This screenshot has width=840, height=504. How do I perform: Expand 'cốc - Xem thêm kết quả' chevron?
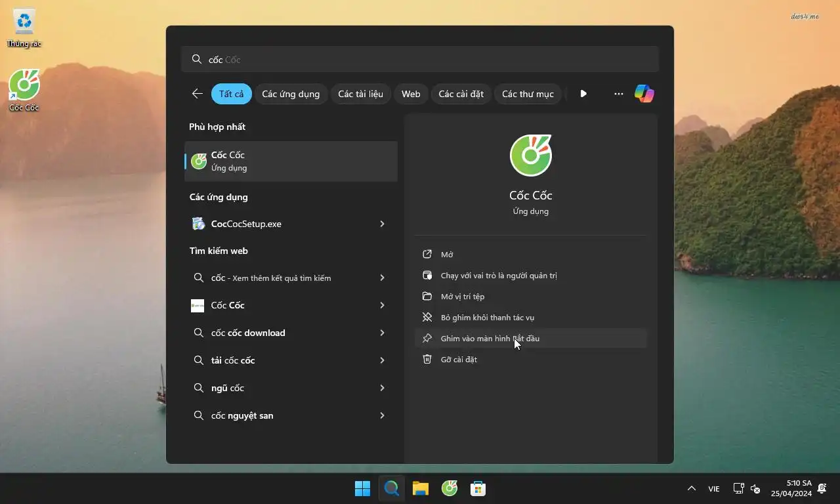point(382,278)
